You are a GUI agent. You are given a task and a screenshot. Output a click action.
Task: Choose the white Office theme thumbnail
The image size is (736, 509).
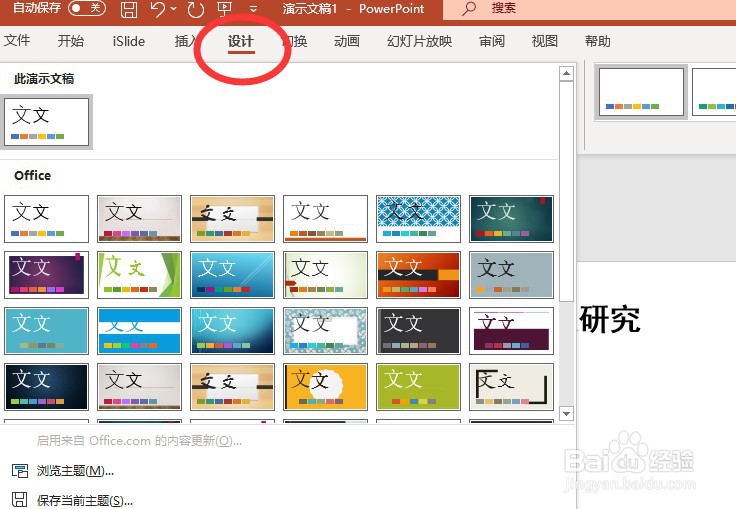[x=46, y=219]
